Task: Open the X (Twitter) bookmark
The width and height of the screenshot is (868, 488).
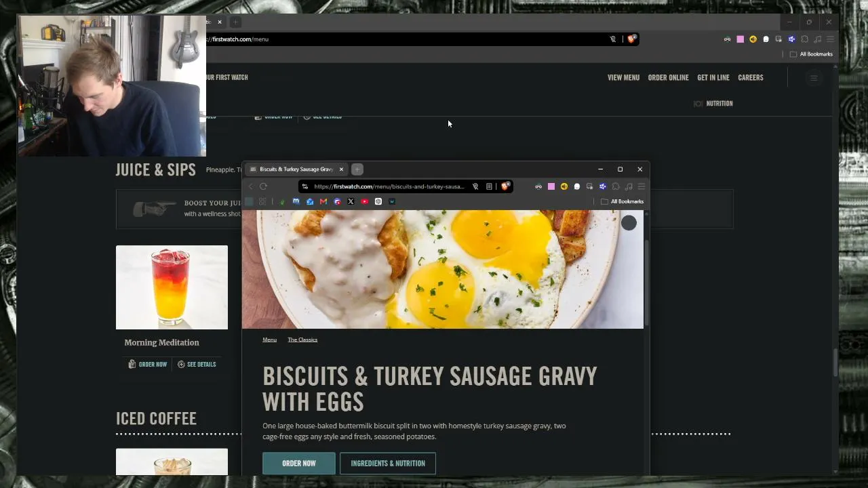Action: [351, 201]
